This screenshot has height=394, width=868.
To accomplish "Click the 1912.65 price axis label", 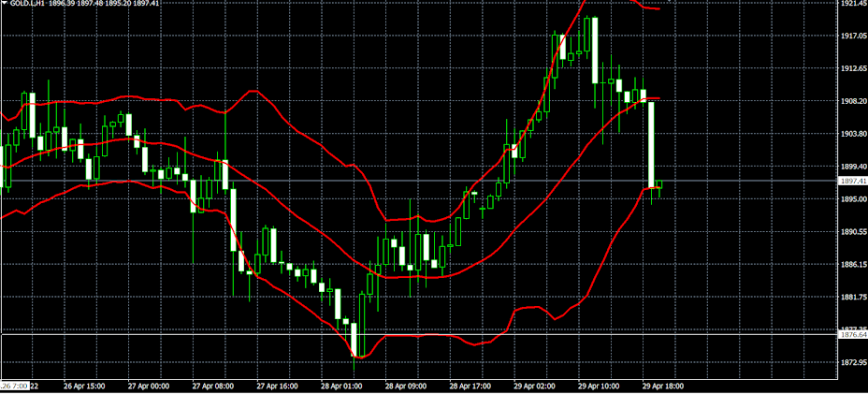I will [854, 68].
